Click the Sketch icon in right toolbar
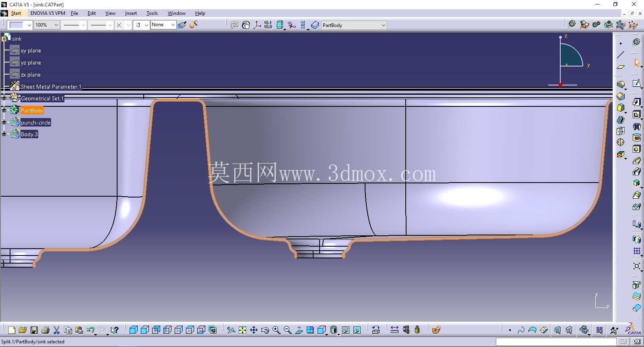The image size is (644, 347). (x=637, y=83)
